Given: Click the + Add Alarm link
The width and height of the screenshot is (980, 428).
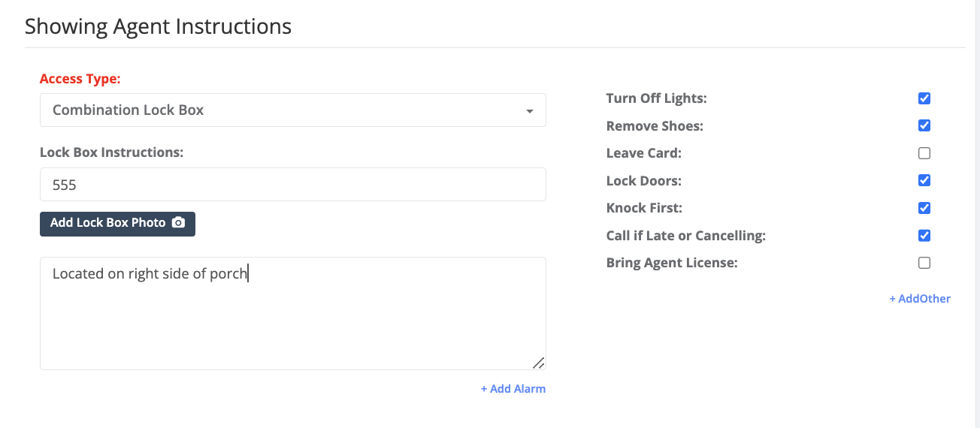Looking at the screenshot, I should [x=513, y=389].
